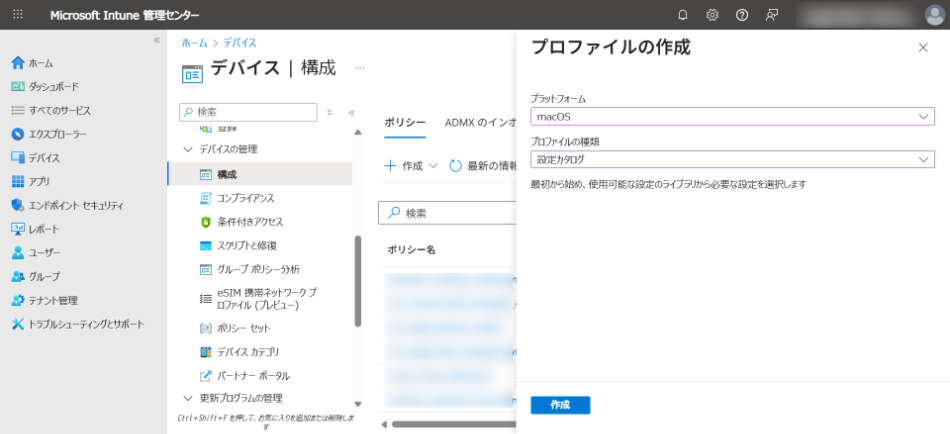The width and height of the screenshot is (950, 434).
Task: Switch to the ポリシー tab
Action: click(405, 122)
